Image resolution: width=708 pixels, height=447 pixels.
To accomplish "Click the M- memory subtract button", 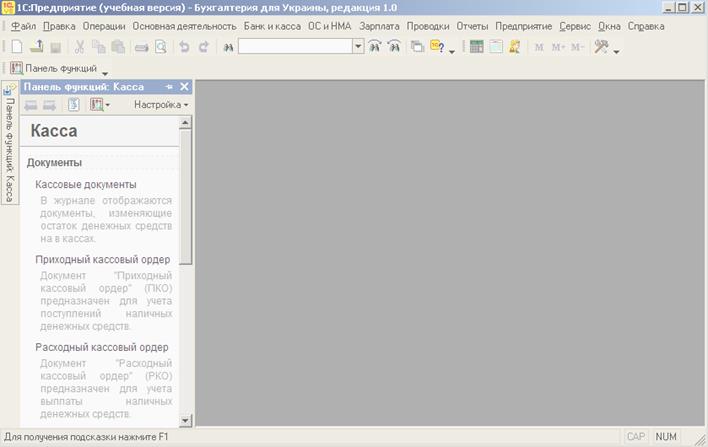I will click(578, 47).
